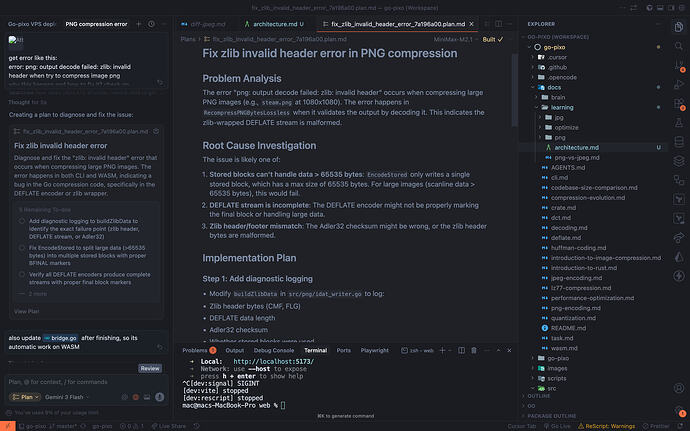Kill the terminal with trash icon
This screenshot has width=690, height=431.
pyautogui.click(x=474, y=350)
